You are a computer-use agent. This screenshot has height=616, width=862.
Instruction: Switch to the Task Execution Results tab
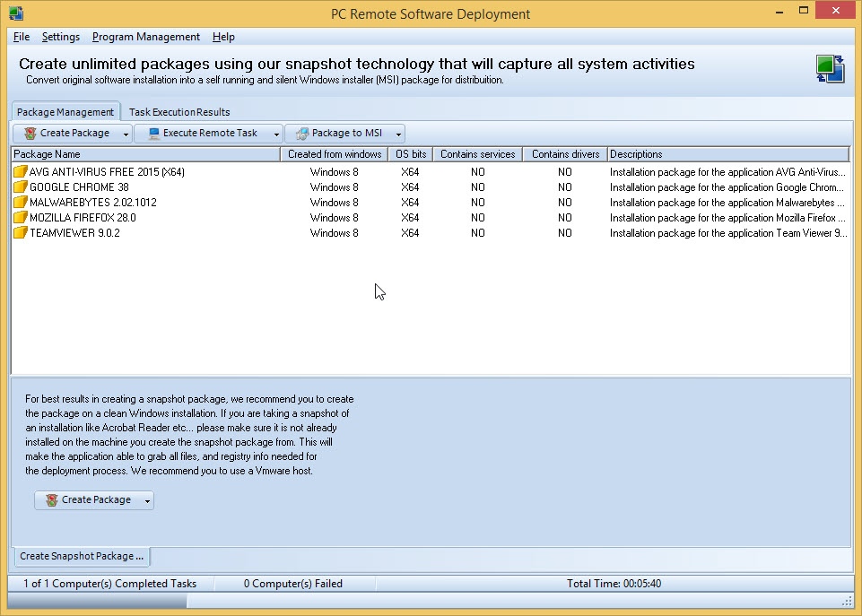(x=178, y=112)
